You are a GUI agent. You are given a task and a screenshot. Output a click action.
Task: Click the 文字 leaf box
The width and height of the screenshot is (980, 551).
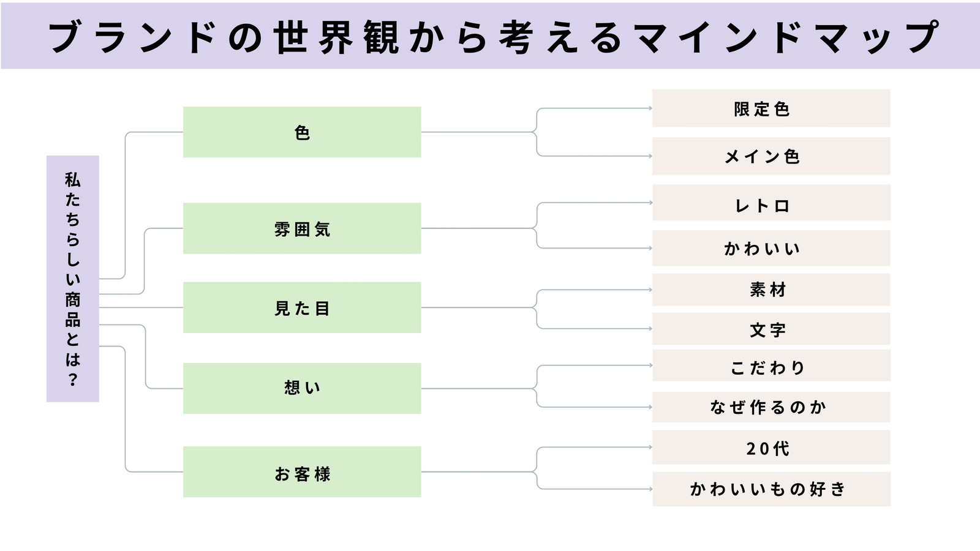[771, 329]
